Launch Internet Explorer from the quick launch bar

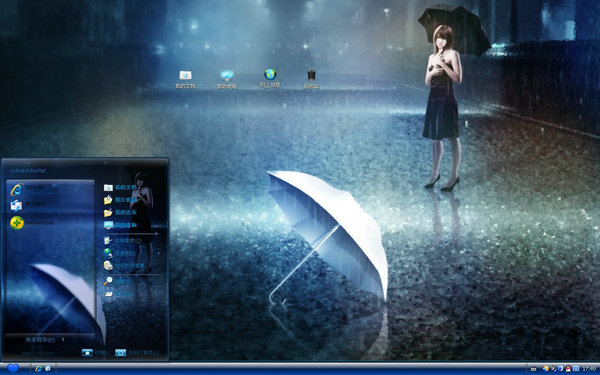[x=38, y=368]
